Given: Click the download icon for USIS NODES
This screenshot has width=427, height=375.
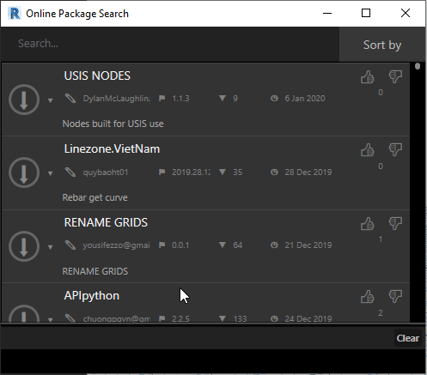Looking at the screenshot, I should click(x=24, y=99).
